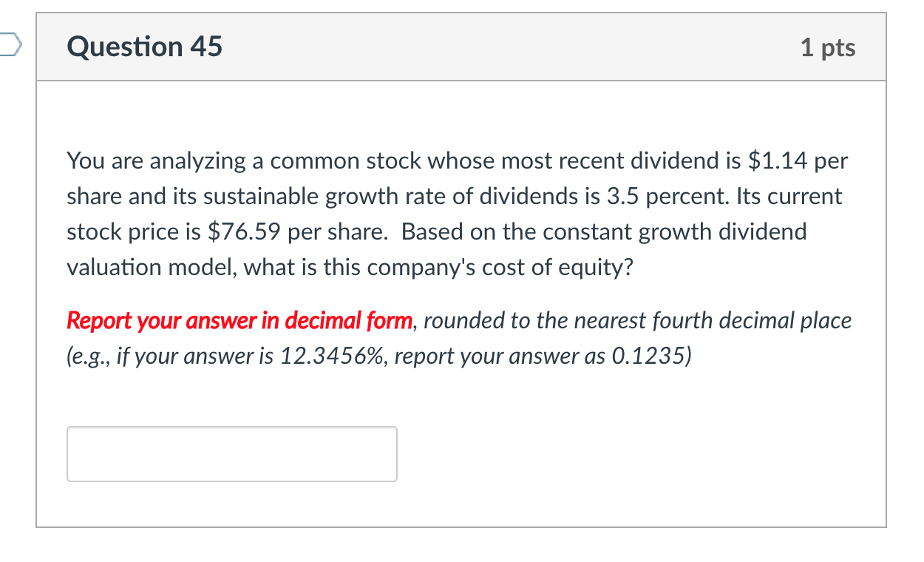Click the gray header strip of the question

click(462, 47)
